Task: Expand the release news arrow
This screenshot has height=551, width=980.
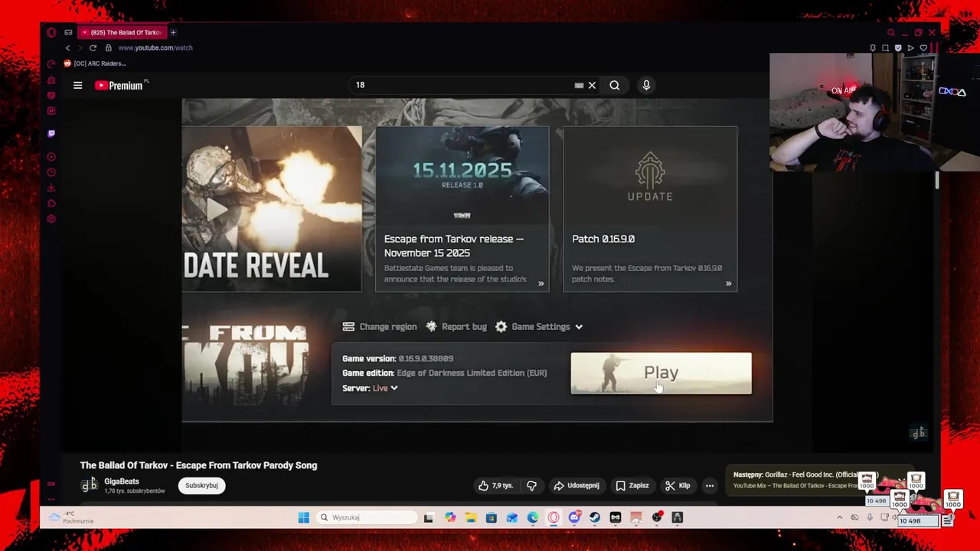Action: pos(541,283)
